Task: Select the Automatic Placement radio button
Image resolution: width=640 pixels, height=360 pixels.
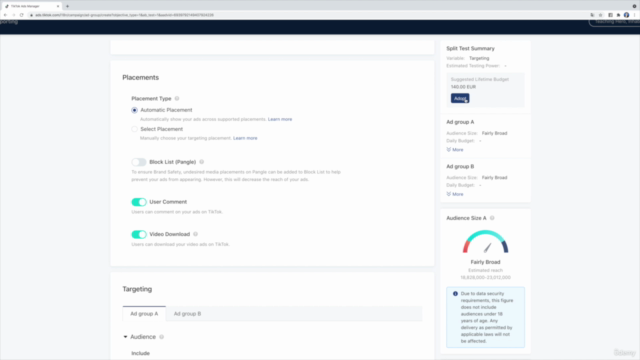Action: click(x=134, y=110)
